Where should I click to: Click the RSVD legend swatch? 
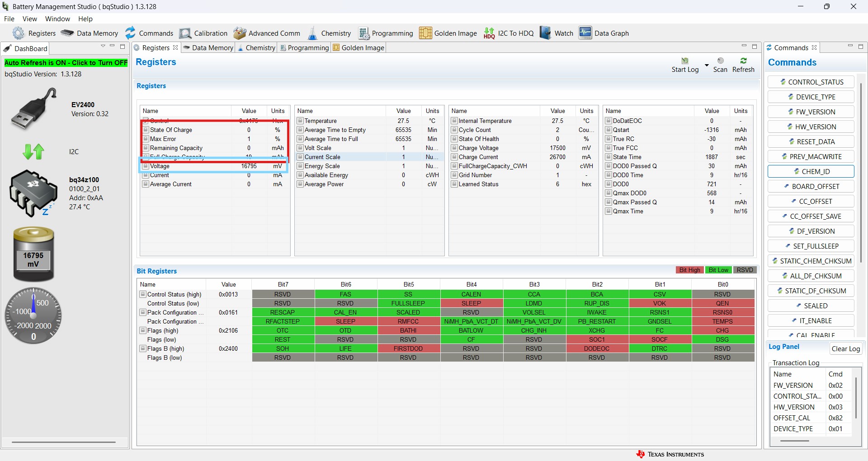click(745, 270)
